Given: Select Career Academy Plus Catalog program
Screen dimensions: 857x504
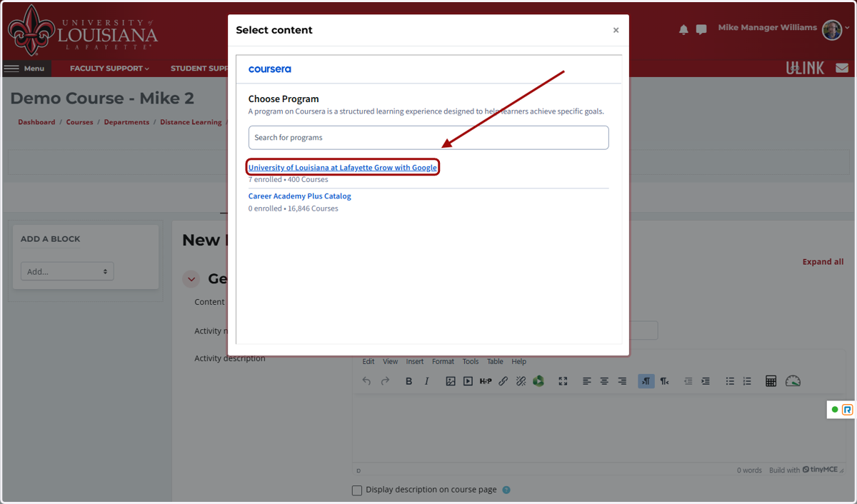Looking at the screenshot, I should [x=300, y=196].
